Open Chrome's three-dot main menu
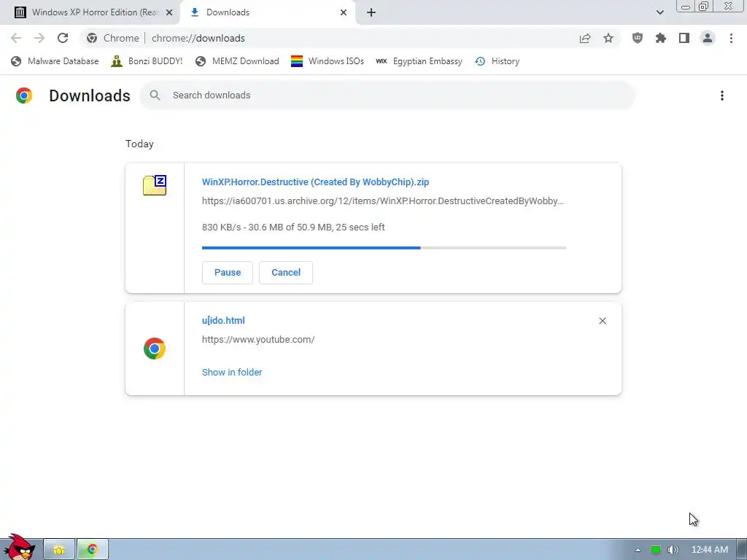The height and width of the screenshot is (560, 747). point(731,38)
